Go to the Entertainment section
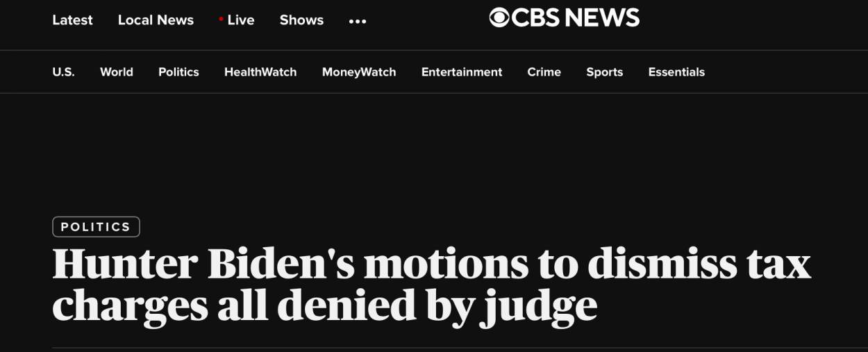This screenshot has width=868, height=352. (462, 72)
